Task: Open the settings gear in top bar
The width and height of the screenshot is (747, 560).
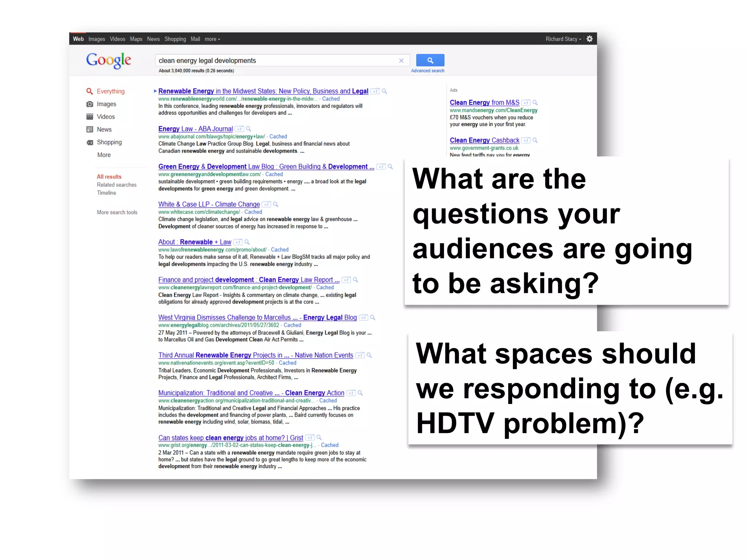Action: coord(589,39)
